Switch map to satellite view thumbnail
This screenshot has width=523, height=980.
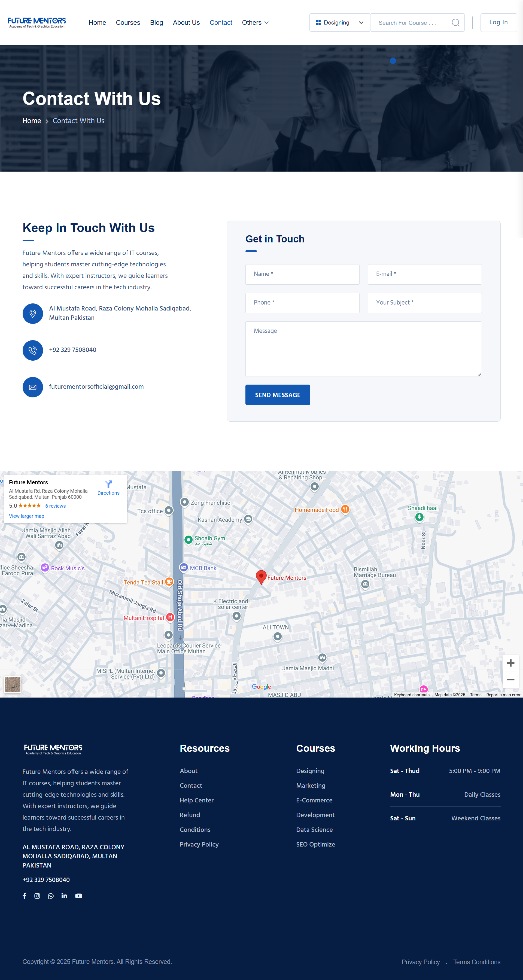(x=13, y=684)
